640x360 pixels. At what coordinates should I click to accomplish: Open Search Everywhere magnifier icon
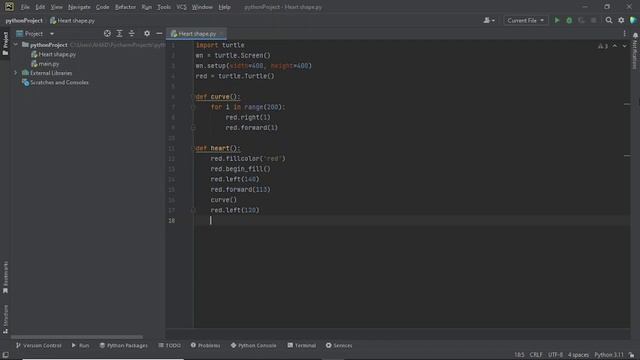pyautogui.click(x=609, y=20)
